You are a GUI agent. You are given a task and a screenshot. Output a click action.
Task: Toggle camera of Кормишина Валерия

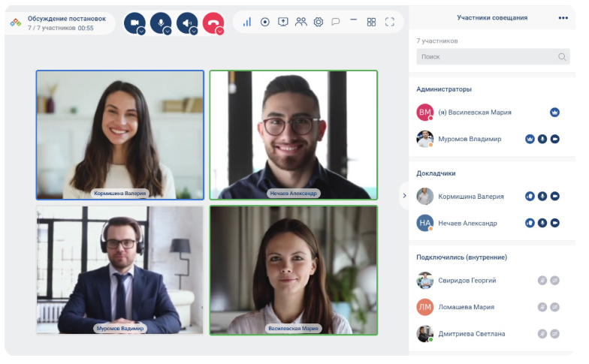pyautogui.click(x=554, y=197)
